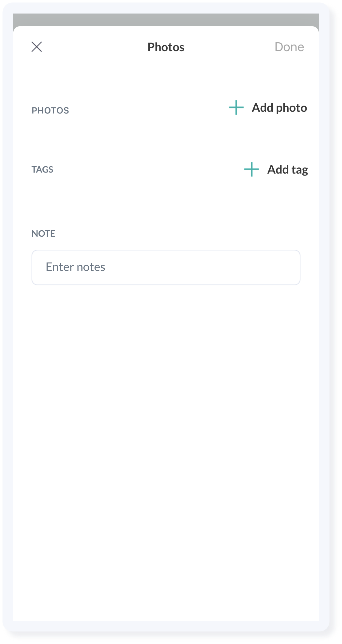The height and width of the screenshot is (644, 342).
Task: Focus the Enter notes input field
Action: pyautogui.click(x=166, y=267)
